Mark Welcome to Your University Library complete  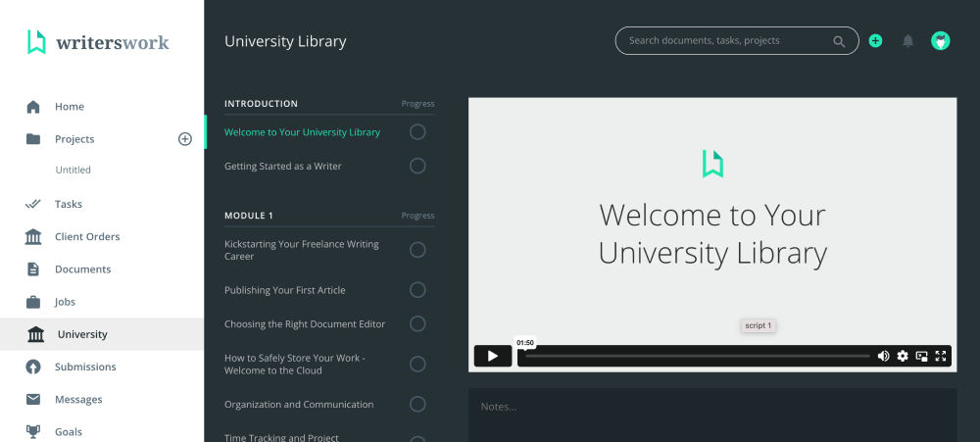417,132
